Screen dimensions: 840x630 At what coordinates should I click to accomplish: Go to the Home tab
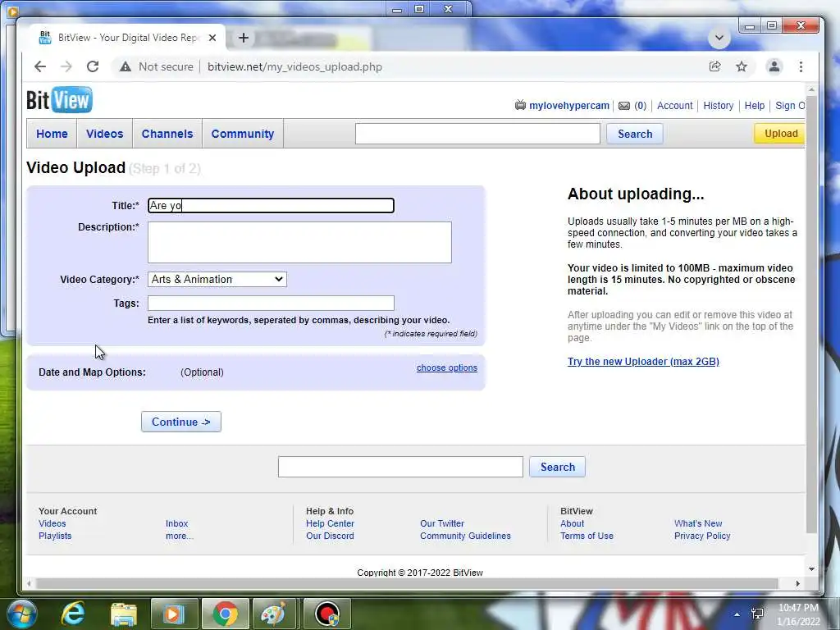(x=52, y=134)
